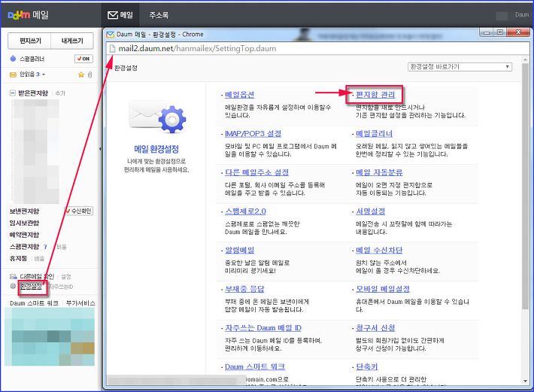Toggle the 스팸클리너 ON switch
The width and height of the screenshot is (534, 392).
point(83,59)
